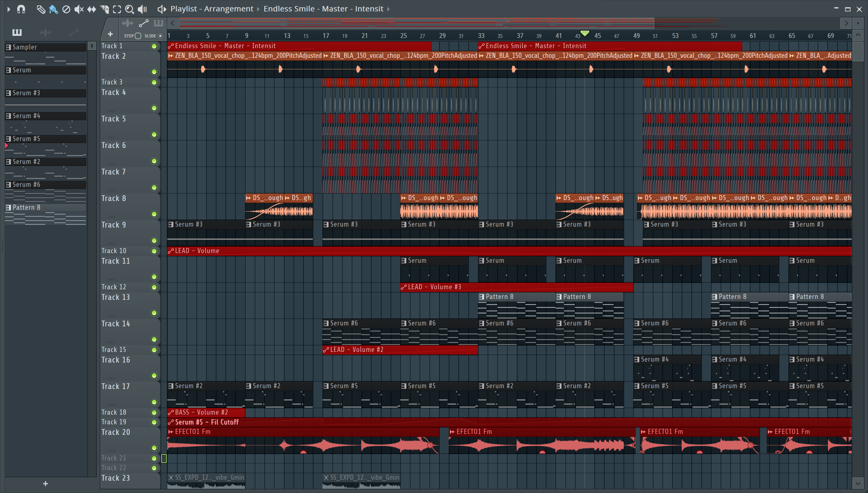Click Track 21 slot selector box
This screenshot has height=493, width=868.
click(164, 458)
